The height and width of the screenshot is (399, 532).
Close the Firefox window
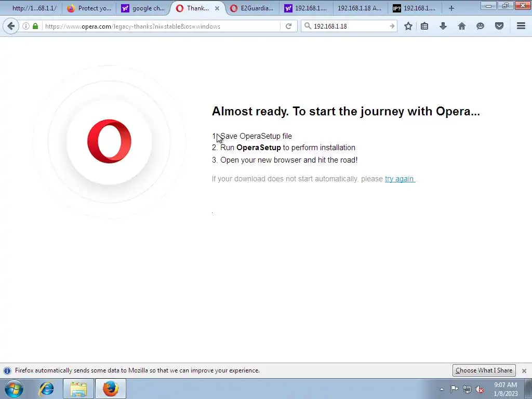coord(523,5)
